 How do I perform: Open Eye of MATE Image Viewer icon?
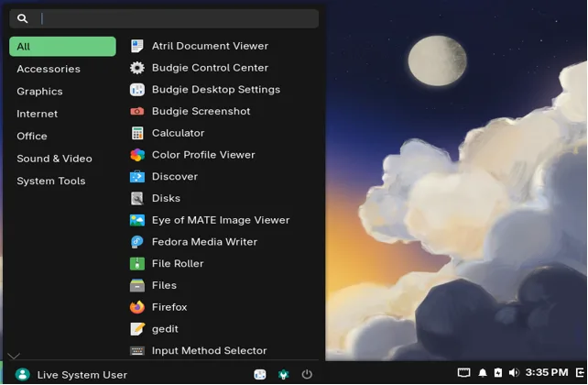pyautogui.click(x=136, y=220)
